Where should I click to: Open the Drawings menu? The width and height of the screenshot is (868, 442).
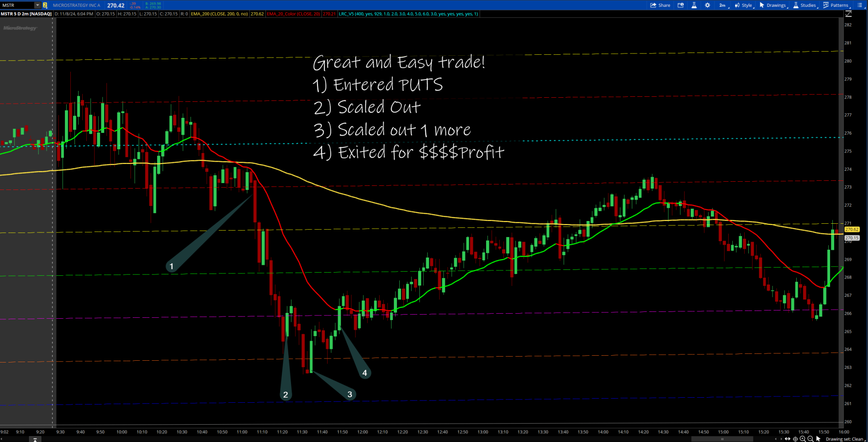773,5
